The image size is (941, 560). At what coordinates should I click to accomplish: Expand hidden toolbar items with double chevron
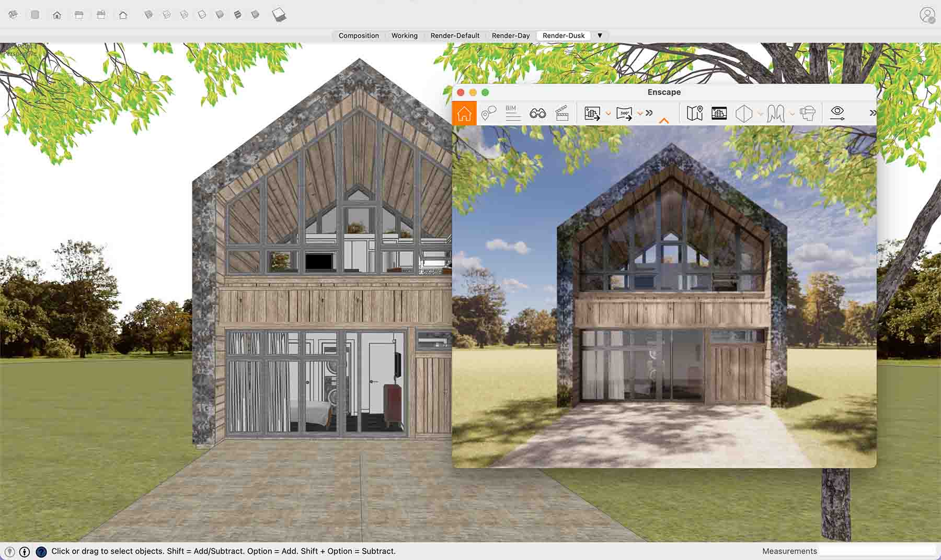click(649, 113)
